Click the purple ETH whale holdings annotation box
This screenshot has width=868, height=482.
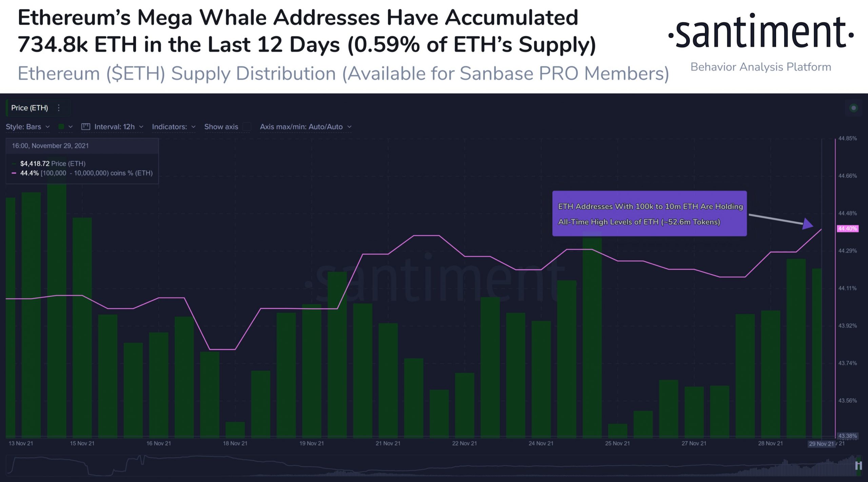click(650, 215)
